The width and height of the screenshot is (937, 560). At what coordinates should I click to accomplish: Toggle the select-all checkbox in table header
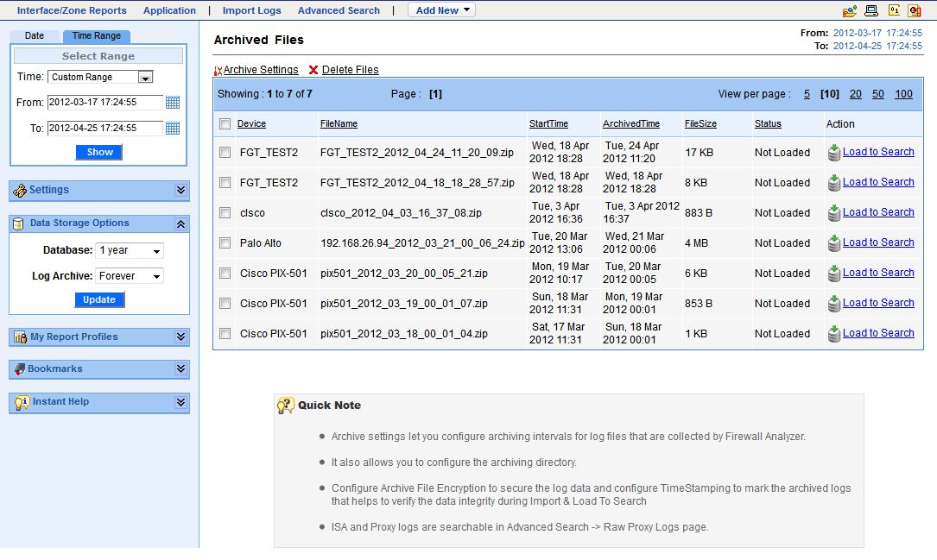click(225, 124)
